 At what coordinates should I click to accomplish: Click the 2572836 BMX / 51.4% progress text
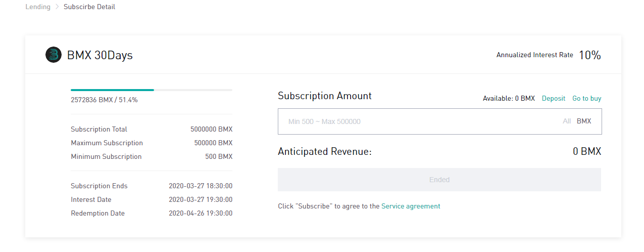tap(104, 100)
